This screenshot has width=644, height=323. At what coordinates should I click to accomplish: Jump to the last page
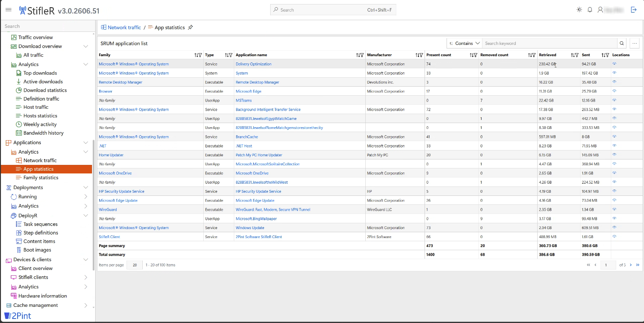(x=638, y=265)
